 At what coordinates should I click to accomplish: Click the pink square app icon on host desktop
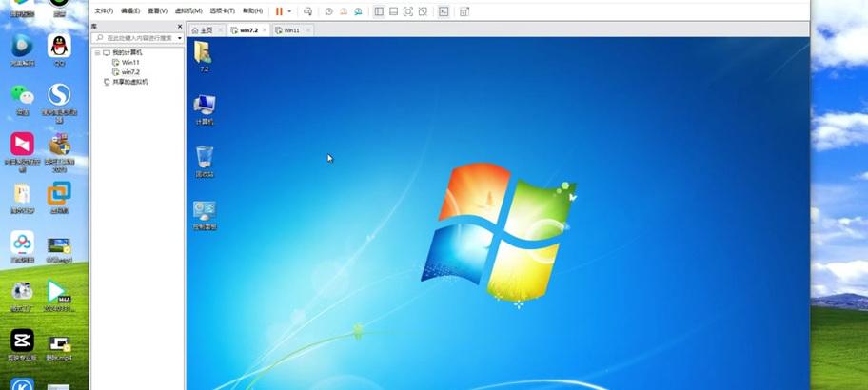coord(22,144)
